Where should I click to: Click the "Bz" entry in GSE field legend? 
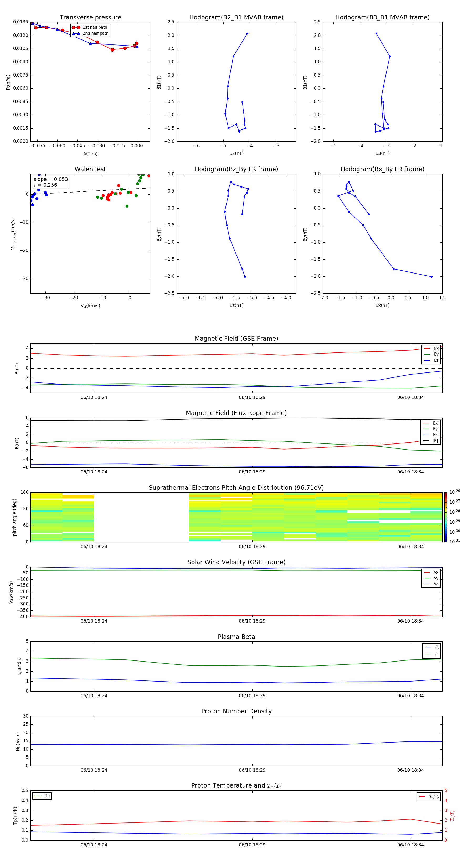431,360
